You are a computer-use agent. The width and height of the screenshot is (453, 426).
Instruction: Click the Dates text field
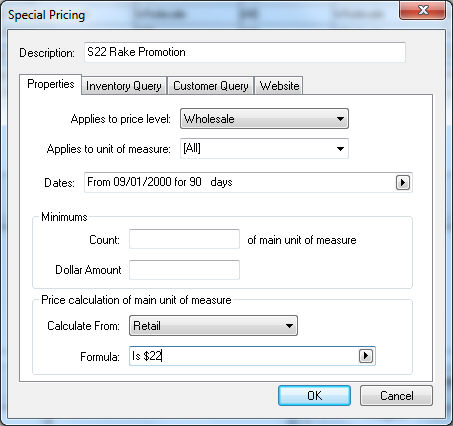pos(239,182)
